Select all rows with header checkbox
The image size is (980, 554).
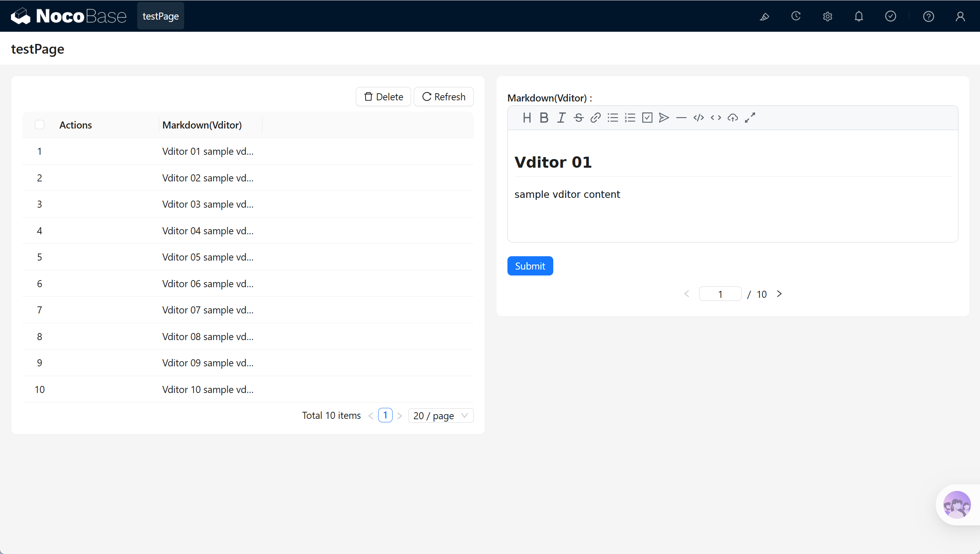point(40,125)
